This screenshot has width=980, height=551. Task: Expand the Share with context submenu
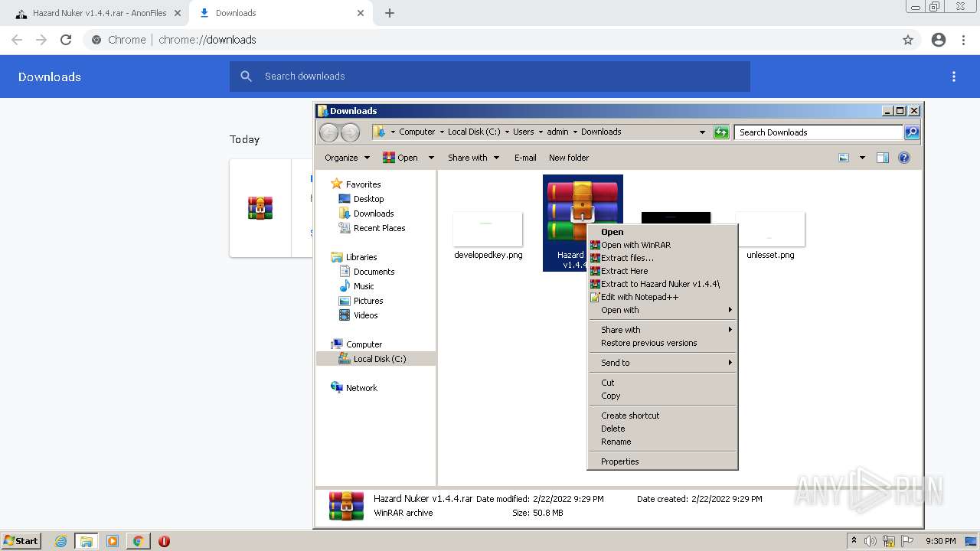pos(662,330)
